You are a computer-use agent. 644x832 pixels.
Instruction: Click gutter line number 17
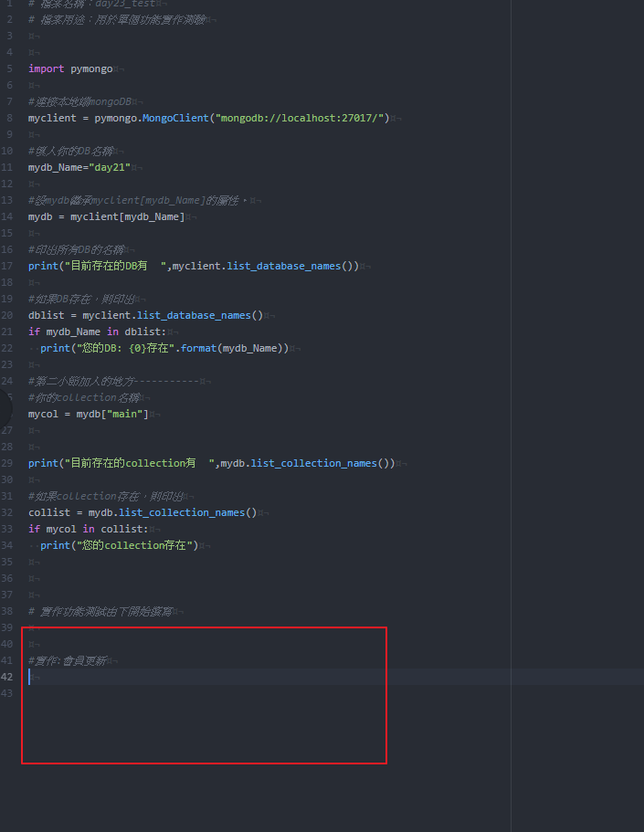tap(7, 266)
